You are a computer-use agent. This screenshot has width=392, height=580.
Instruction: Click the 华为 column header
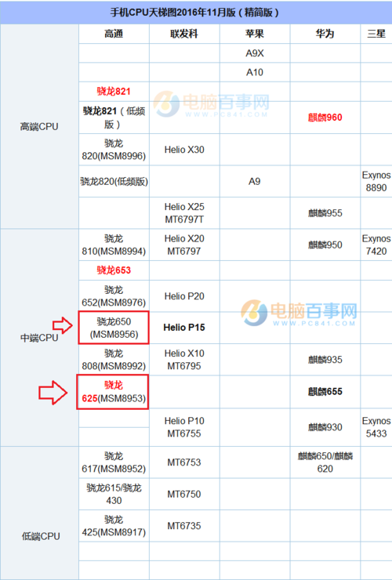click(325, 34)
